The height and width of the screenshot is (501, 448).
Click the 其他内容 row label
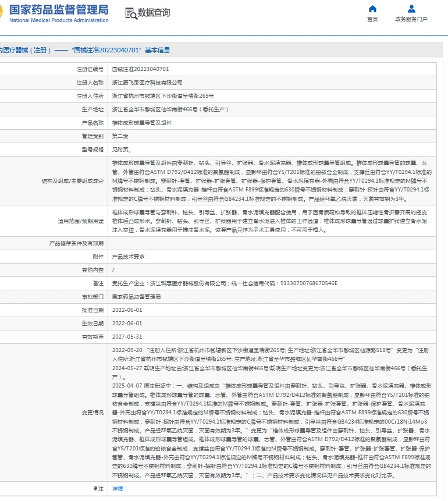[x=93, y=270]
